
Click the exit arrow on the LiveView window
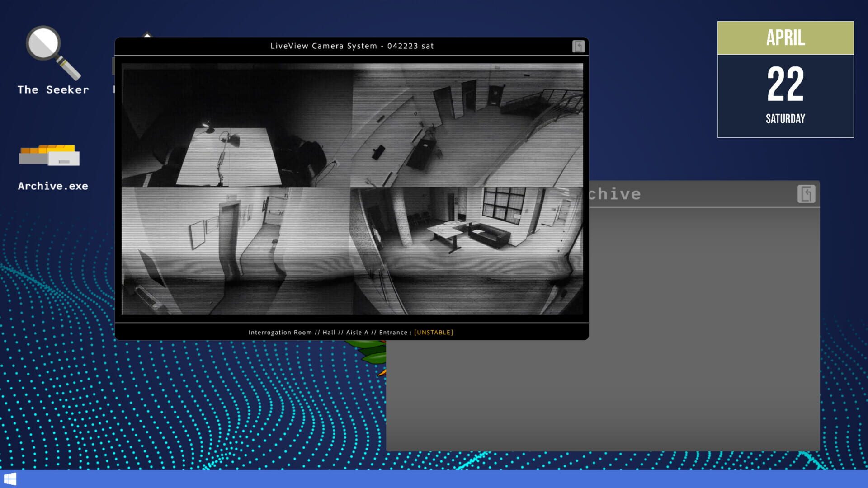click(x=578, y=47)
